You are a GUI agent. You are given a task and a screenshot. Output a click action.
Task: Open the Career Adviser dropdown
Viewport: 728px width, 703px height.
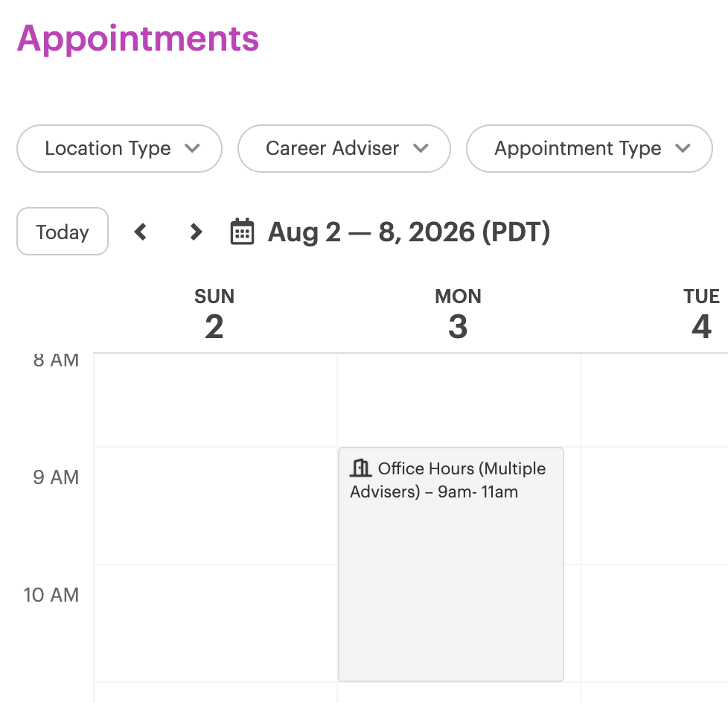point(344,149)
